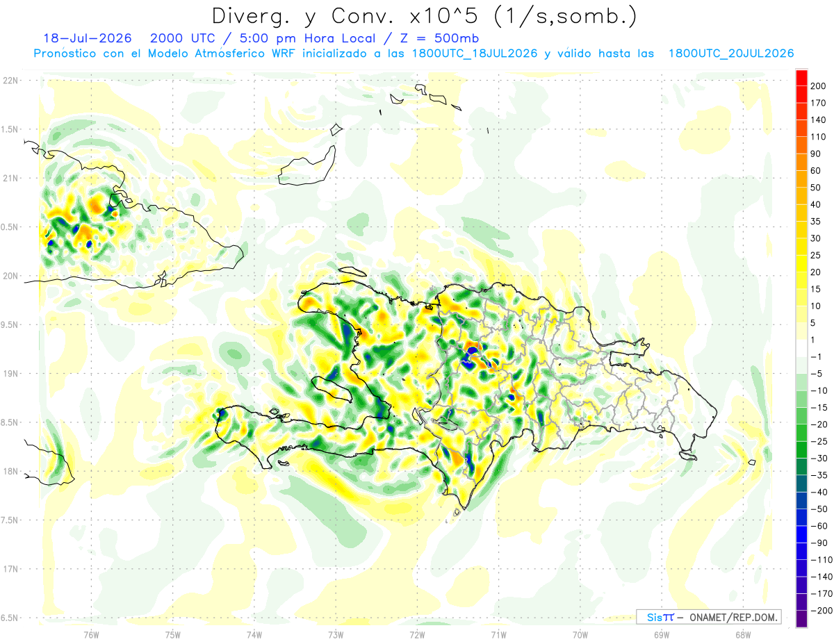Click the negative '-15' colorbar label

(820, 408)
